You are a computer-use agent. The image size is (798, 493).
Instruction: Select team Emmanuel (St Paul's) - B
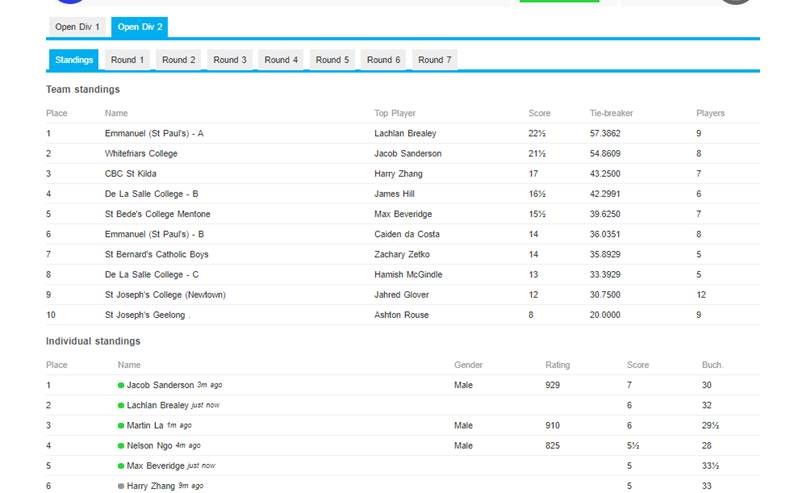click(154, 235)
